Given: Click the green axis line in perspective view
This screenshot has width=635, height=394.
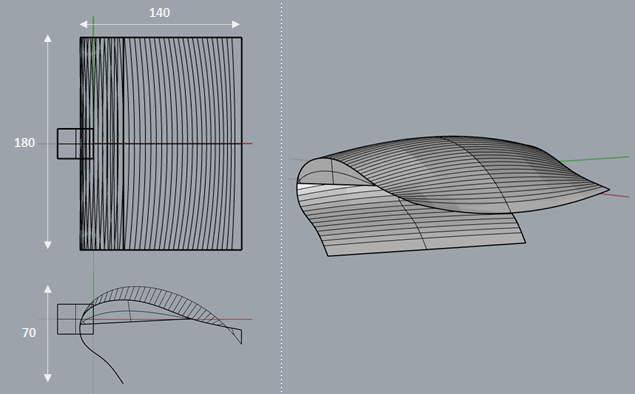Looking at the screenshot, I should click(x=595, y=159).
